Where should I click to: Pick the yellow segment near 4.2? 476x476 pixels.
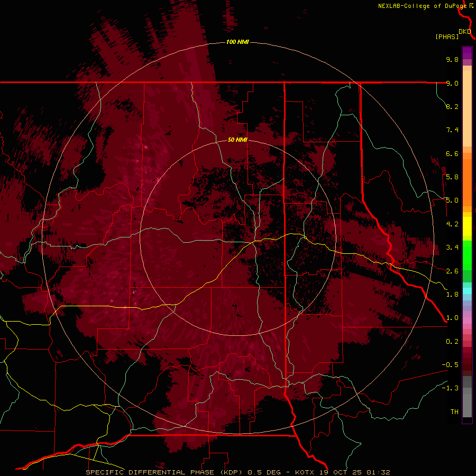click(x=467, y=226)
